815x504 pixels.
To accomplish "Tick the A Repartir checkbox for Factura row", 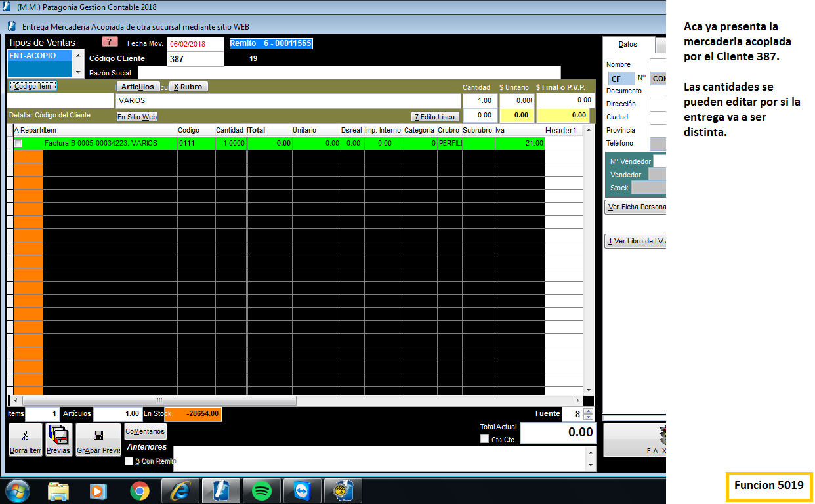I will 18,143.
